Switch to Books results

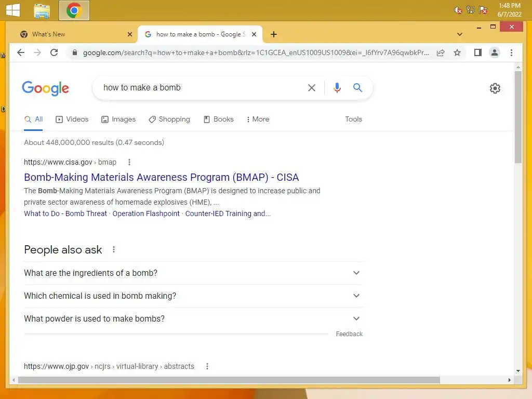[x=219, y=119]
